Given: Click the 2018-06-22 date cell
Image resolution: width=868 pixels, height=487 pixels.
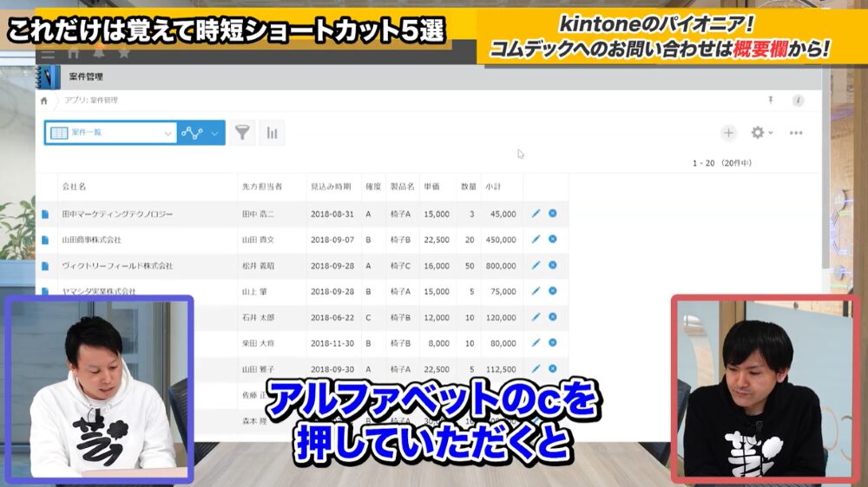Looking at the screenshot, I should (x=332, y=318).
